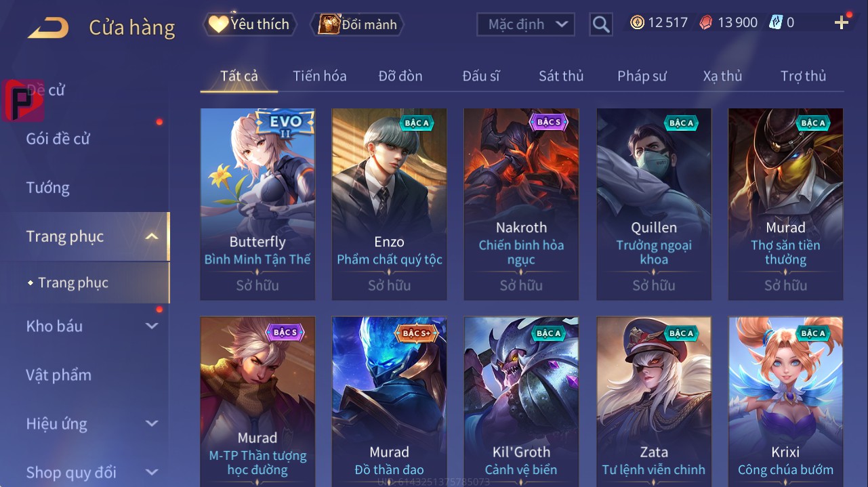The height and width of the screenshot is (487, 868).
Task: Collapse the Trang phục sidebar section
Action: click(152, 236)
